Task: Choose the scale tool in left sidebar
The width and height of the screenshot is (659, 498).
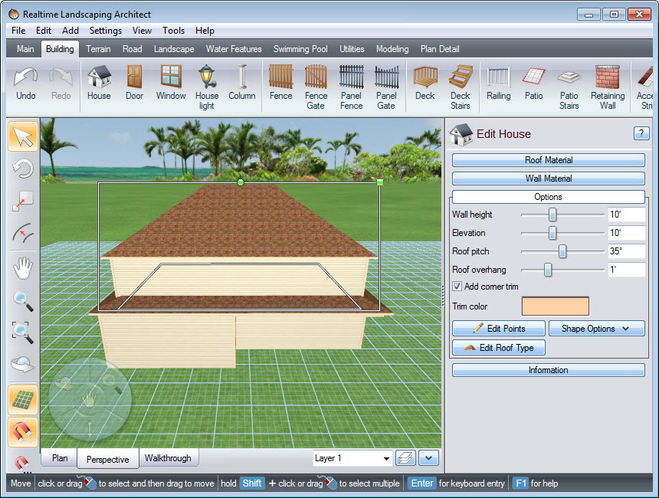Action: pos(23,201)
